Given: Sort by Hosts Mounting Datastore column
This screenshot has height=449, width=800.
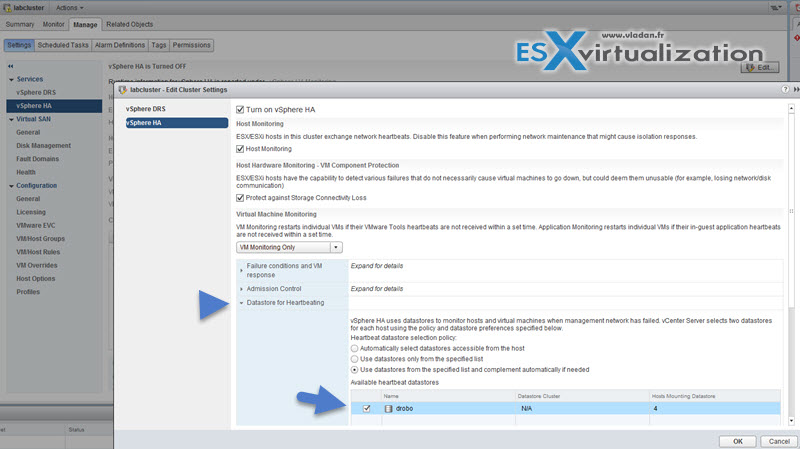Looking at the screenshot, I should [715, 396].
